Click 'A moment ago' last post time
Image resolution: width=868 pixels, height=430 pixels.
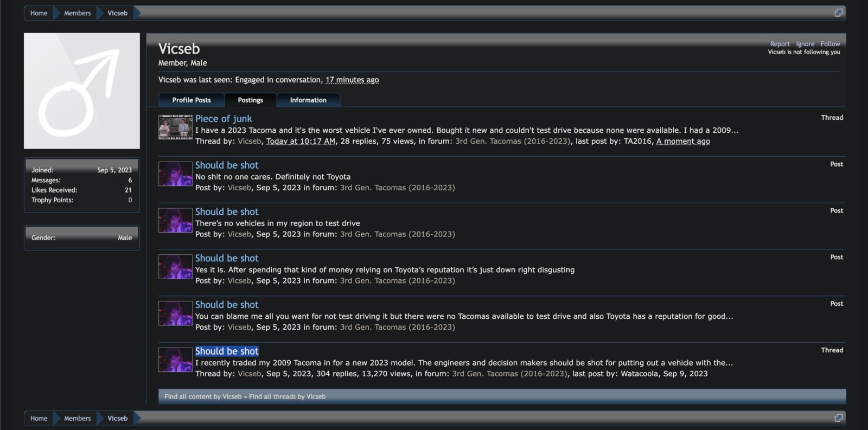[x=683, y=141]
